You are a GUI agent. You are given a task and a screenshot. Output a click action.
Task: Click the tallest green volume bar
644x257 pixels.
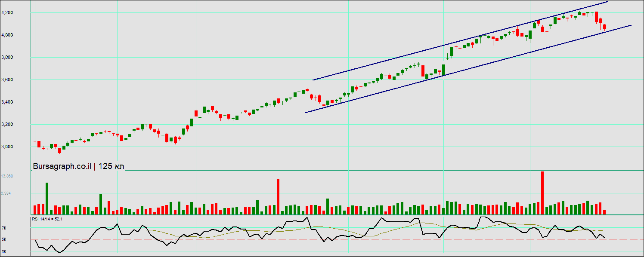[x=47, y=199]
